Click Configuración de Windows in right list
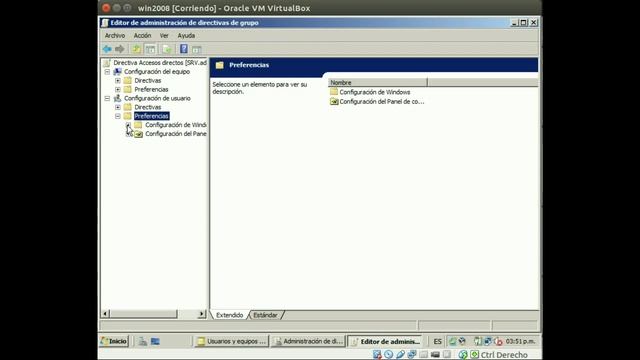The height and width of the screenshot is (360, 640). 375,92
